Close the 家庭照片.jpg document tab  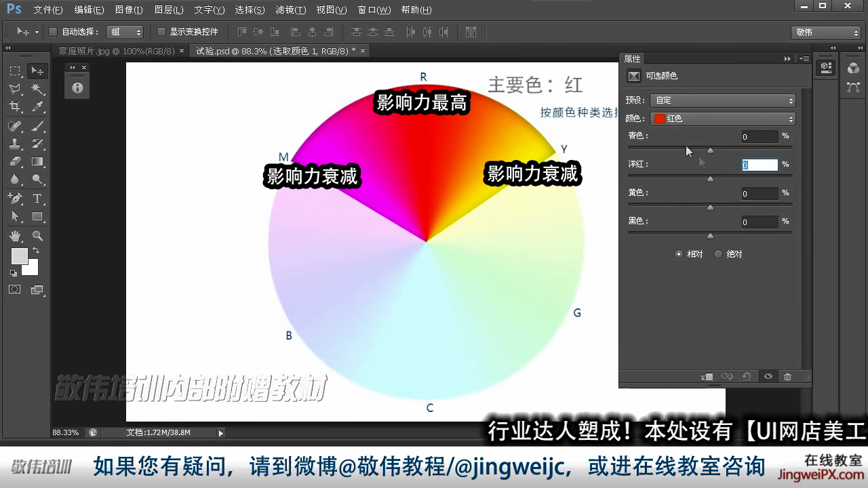coord(182,51)
